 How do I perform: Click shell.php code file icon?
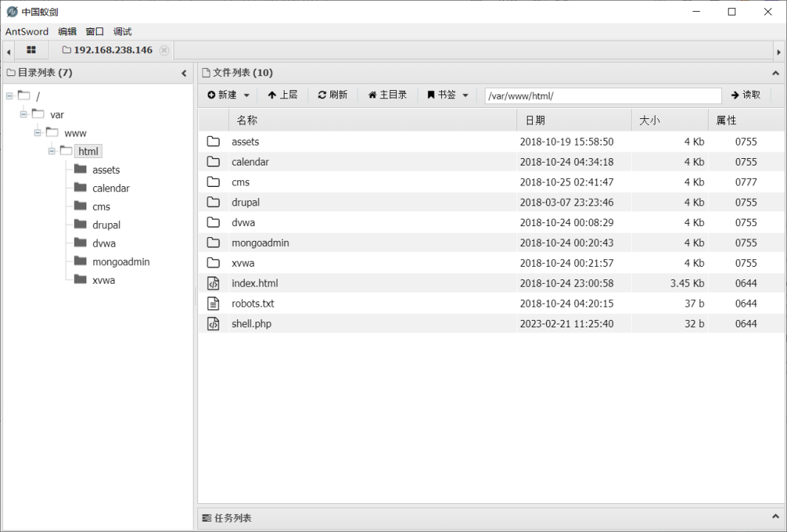coord(214,324)
